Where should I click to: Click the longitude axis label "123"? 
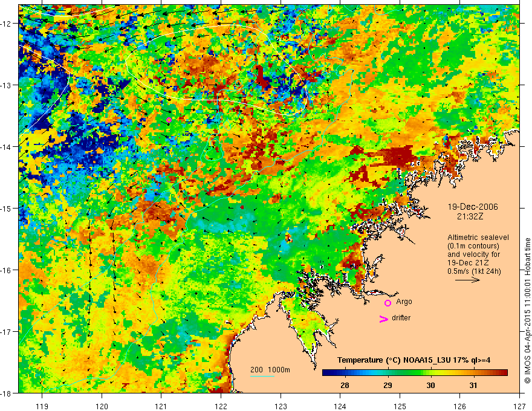(x=281, y=406)
